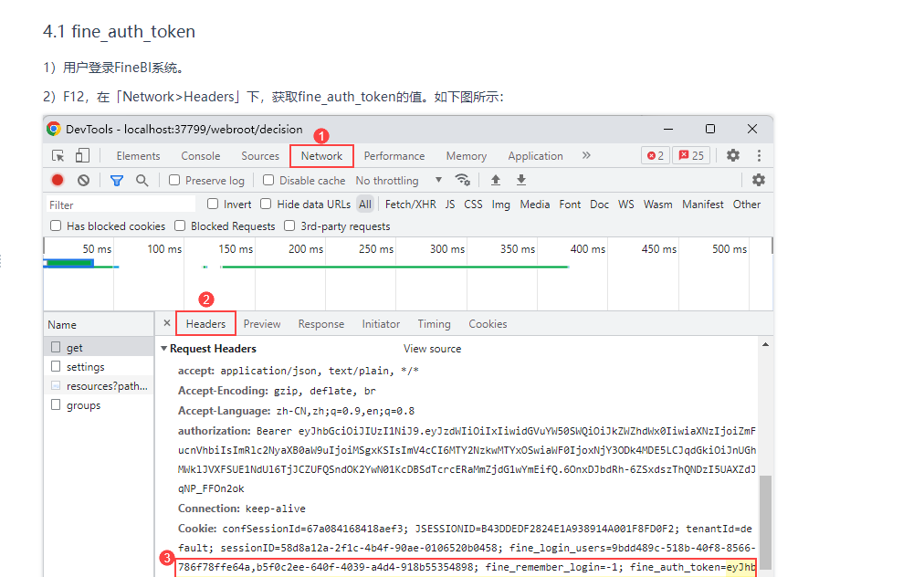Filter requests by CSS
This screenshot has width=924, height=577.
(x=473, y=204)
